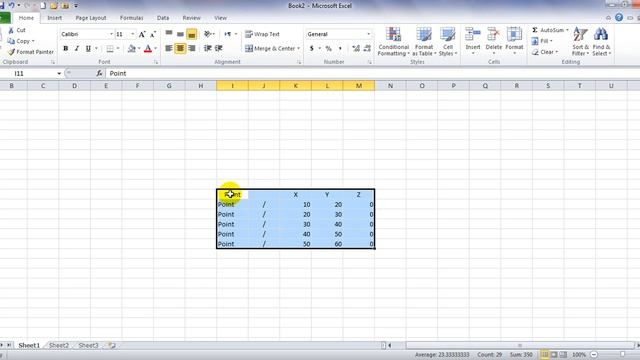This screenshot has width=640, height=360.
Task: Switch to the View tab
Action: 220,18
